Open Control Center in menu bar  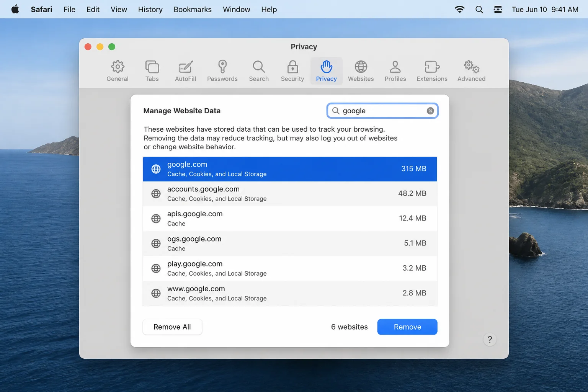(x=498, y=9)
